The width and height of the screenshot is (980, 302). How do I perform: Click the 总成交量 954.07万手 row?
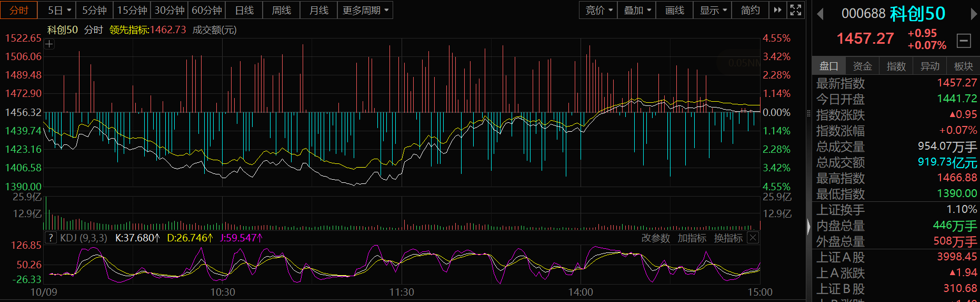click(896, 146)
